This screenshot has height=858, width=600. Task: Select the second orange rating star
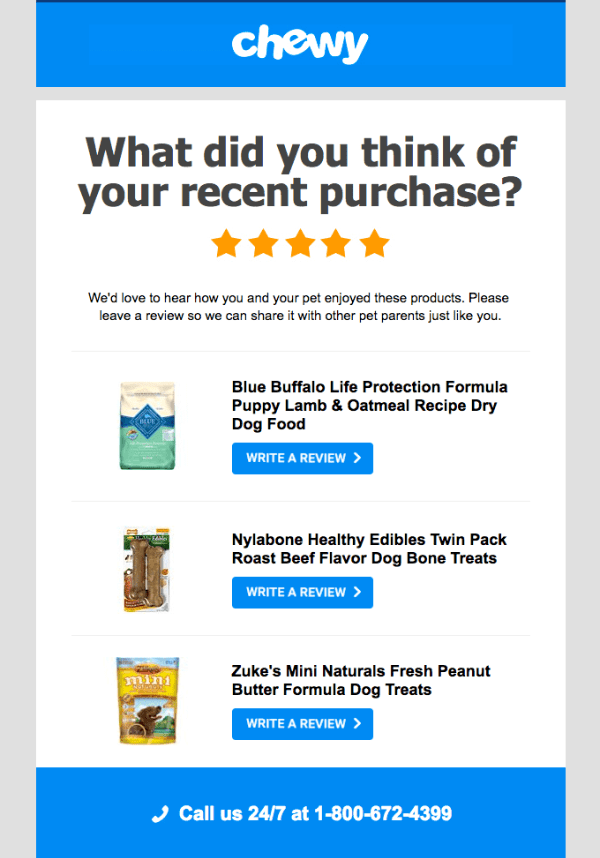[x=263, y=243]
